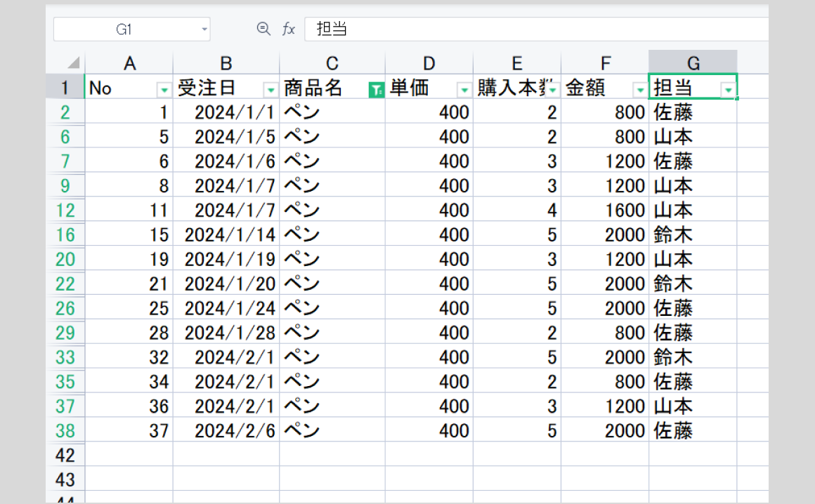Click No cell with value 21
815x504 pixels.
tap(129, 284)
